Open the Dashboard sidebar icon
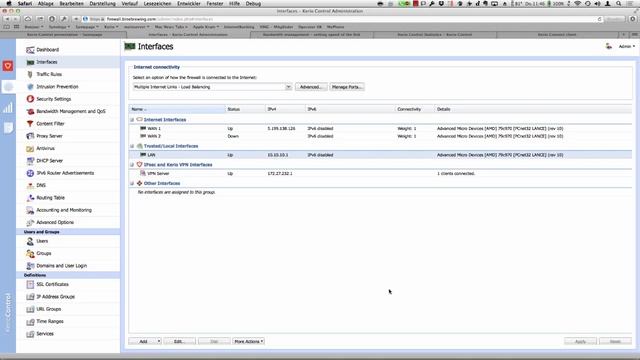This screenshot has height=360, width=640. point(30,50)
